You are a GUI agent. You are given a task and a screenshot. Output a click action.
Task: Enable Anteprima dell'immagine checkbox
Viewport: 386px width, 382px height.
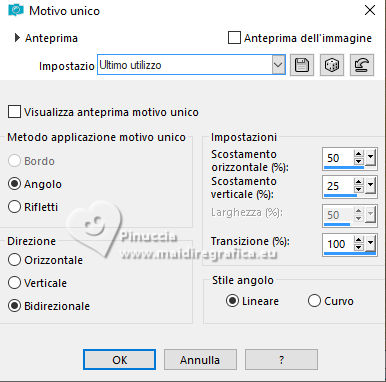click(234, 38)
